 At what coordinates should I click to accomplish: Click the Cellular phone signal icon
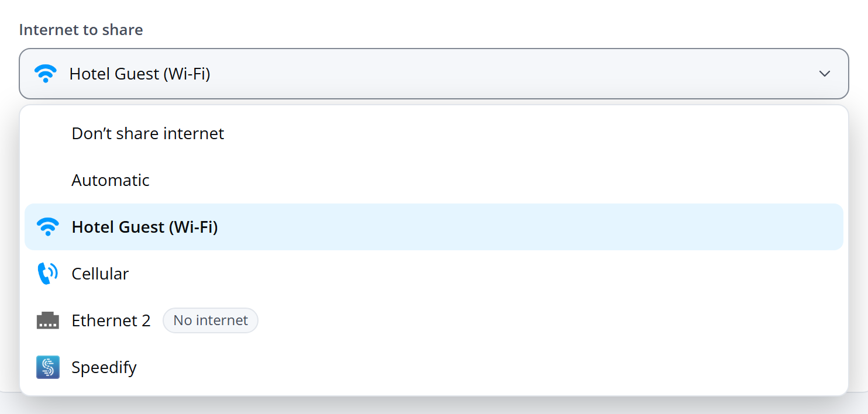click(x=48, y=274)
